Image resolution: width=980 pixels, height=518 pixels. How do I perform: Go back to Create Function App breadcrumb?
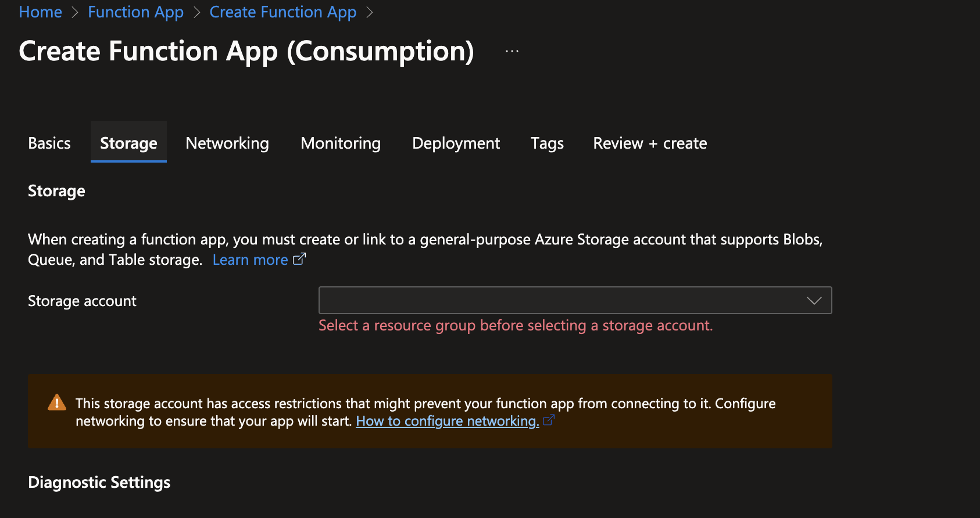click(282, 12)
